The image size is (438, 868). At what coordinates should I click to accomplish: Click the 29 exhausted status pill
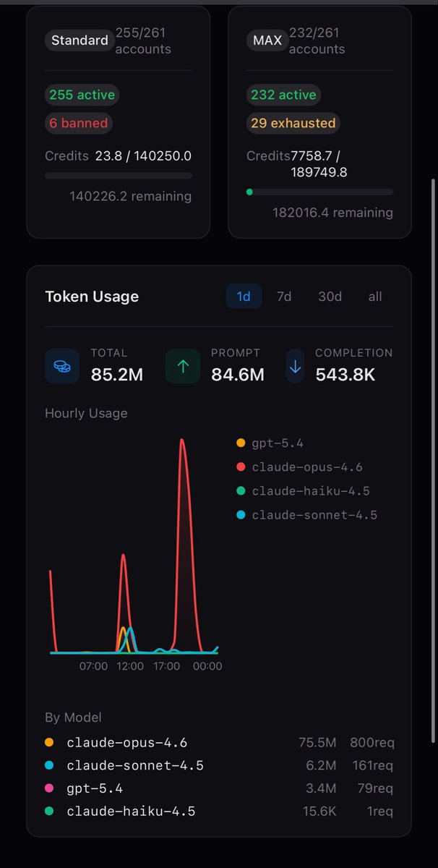coord(293,123)
